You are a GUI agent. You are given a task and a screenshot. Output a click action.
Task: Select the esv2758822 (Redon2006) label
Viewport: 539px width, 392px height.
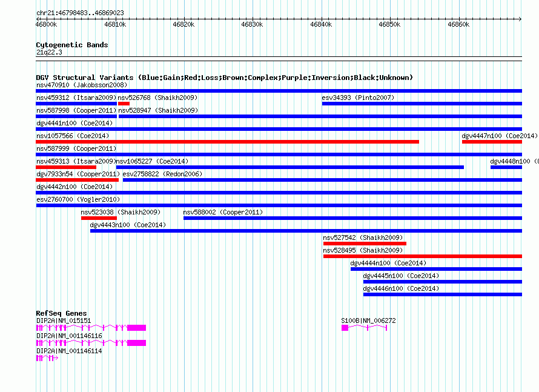(x=162, y=174)
